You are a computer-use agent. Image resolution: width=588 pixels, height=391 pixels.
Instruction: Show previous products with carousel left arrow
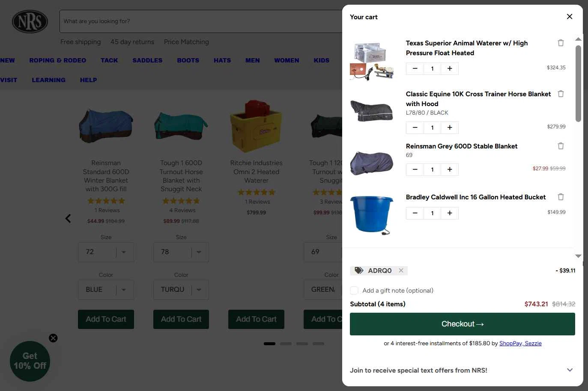pyautogui.click(x=68, y=219)
